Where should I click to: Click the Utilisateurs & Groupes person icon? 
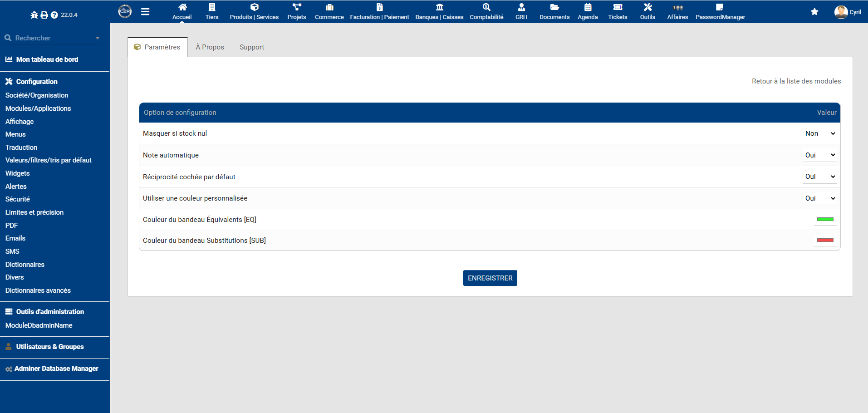click(9, 347)
